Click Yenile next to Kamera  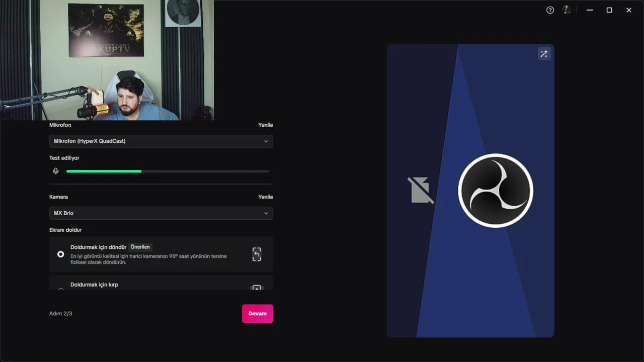[x=266, y=197]
